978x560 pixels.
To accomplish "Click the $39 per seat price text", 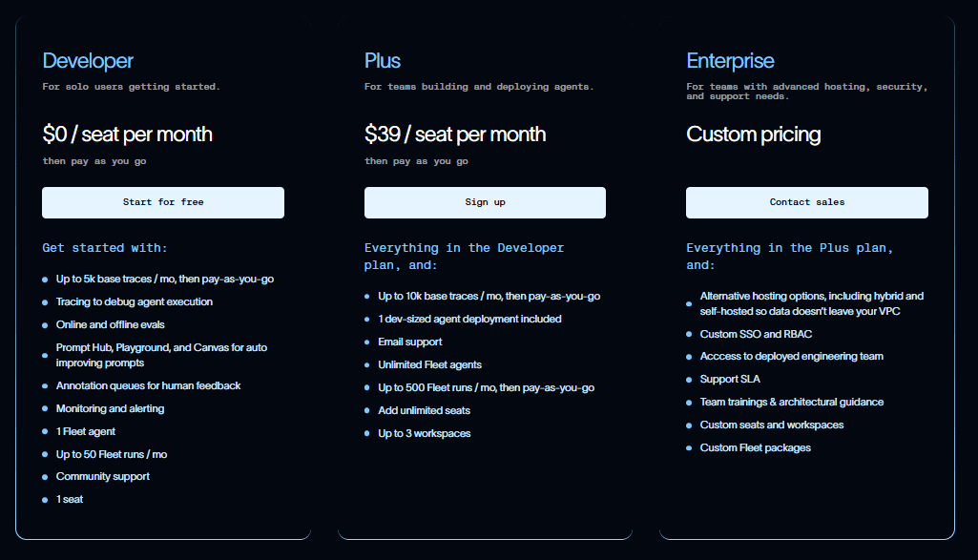I will tap(454, 135).
